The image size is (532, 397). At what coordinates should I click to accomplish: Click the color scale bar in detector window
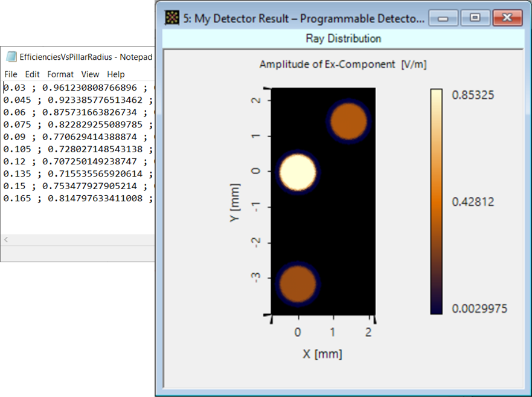pos(437,202)
